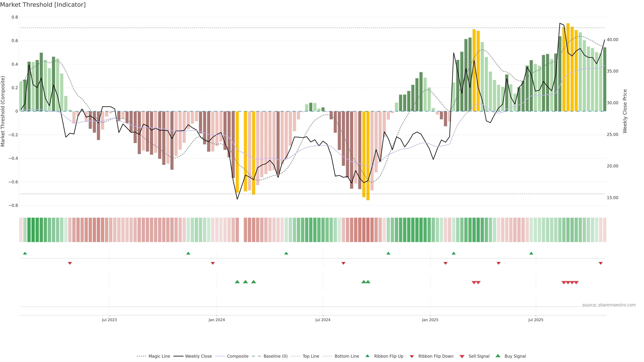Screen dimensions: 644x362
Task: Click the Sell Signal legend marker
Action: coord(462,356)
